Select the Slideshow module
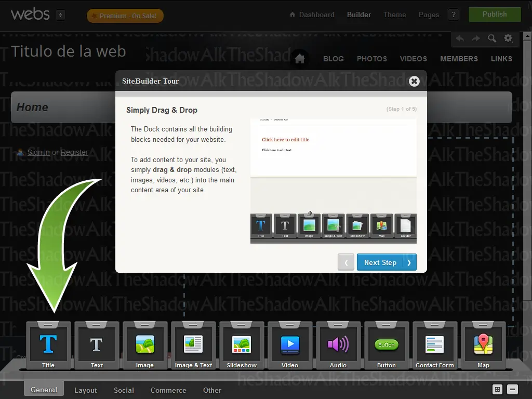The image size is (532, 399). tap(242, 345)
